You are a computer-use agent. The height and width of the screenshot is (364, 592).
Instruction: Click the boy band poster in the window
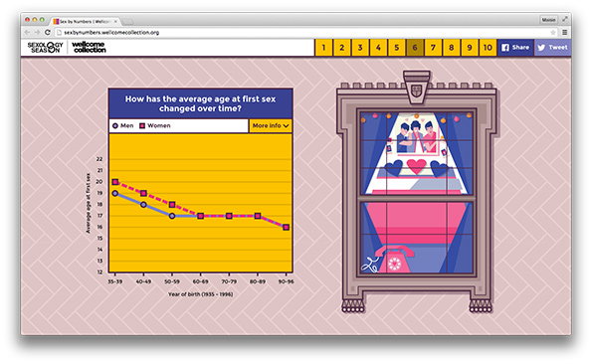417,136
